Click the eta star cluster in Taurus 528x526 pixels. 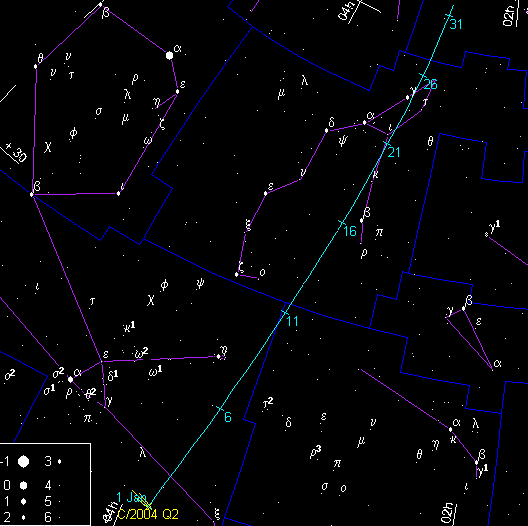pyautogui.click(x=219, y=356)
